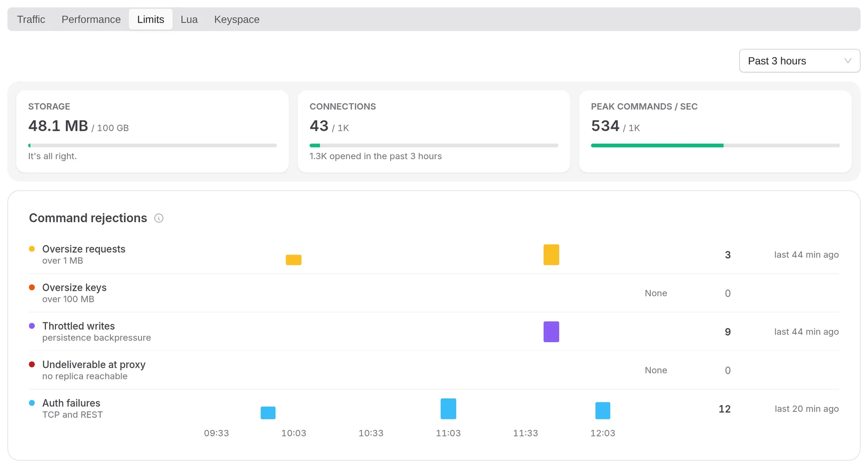Click the Connections usage progress bar
The image size is (868, 468).
click(x=434, y=146)
